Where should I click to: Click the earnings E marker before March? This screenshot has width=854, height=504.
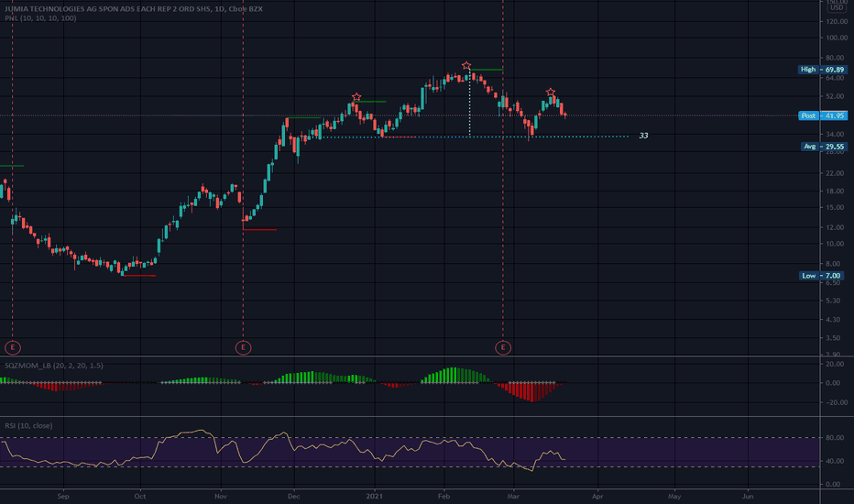coord(503,347)
